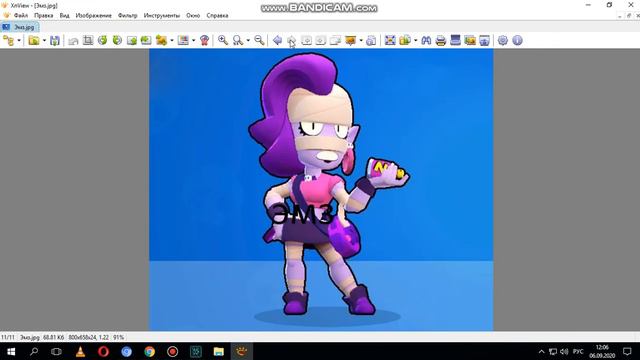640x360 pixels.
Task: Go to previous image blue arrow
Action: 278,40
